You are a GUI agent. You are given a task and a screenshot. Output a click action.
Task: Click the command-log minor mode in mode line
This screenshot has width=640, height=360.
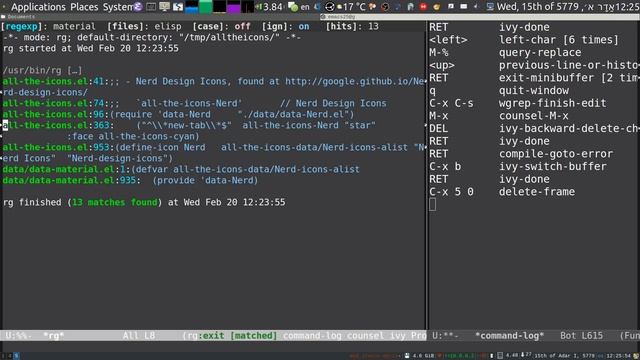[x=312, y=336]
